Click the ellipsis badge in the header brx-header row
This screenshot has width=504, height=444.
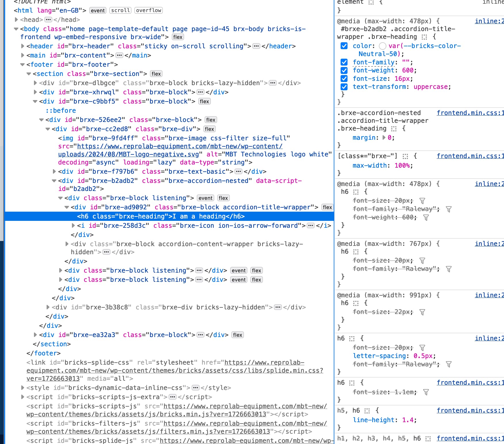pos(256,46)
